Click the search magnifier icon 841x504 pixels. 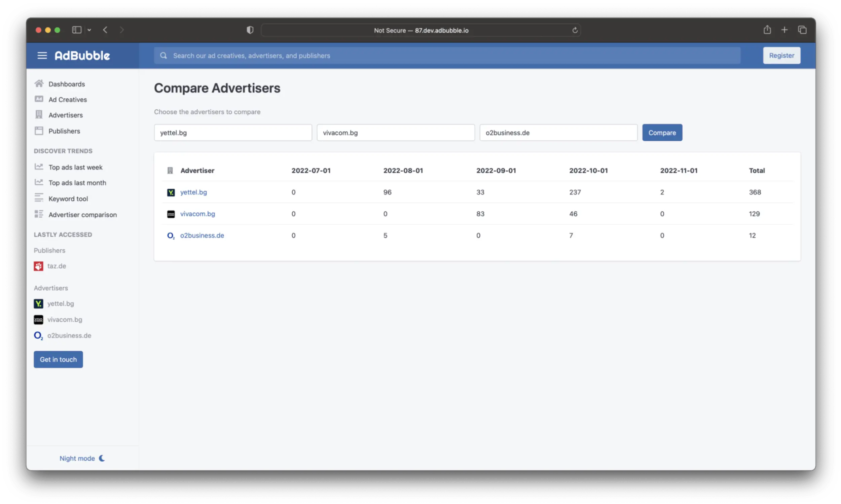163,56
